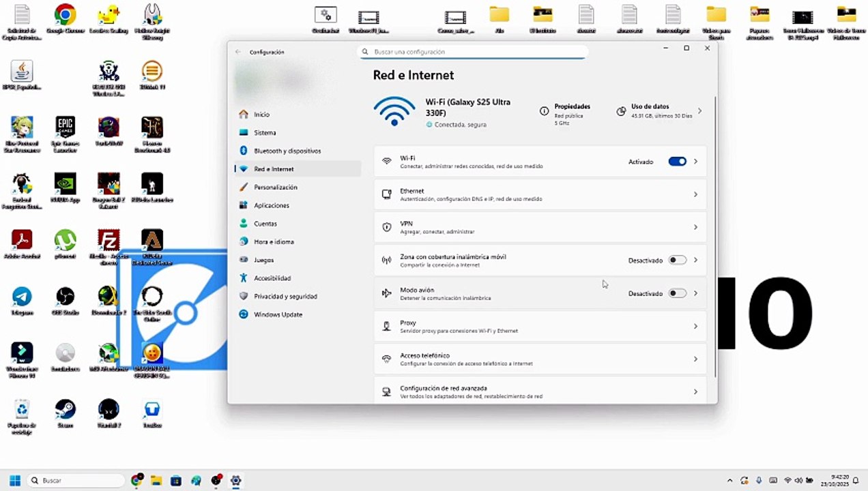The image size is (868, 491).
Task: Click the microphone icon in system tray
Action: point(759,481)
